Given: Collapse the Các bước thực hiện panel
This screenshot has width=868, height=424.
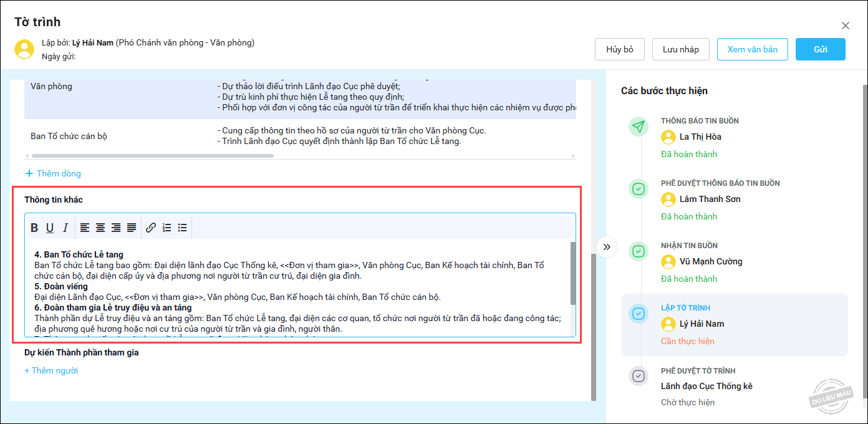Looking at the screenshot, I should pyautogui.click(x=607, y=247).
